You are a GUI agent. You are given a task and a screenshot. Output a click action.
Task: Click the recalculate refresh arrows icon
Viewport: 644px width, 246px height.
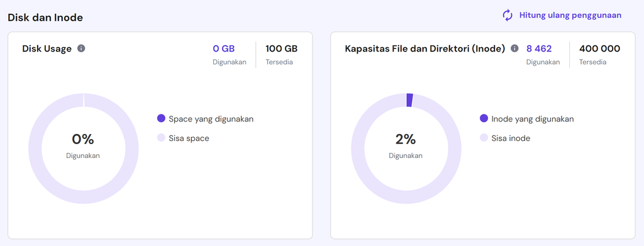pos(508,15)
